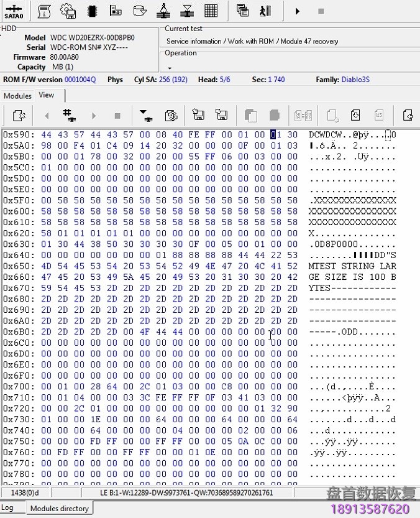Click the second floppy disk save icon
The image size is (420, 518).
point(221,115)
